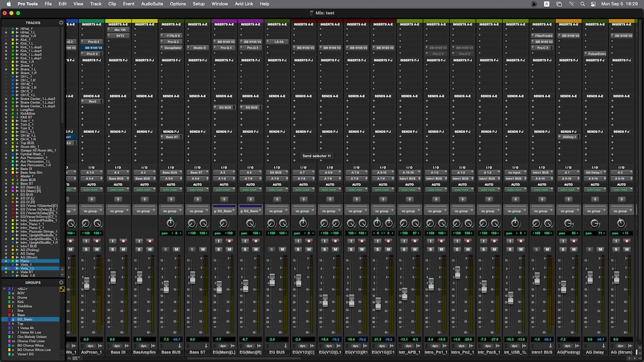Solo the AG (Strum) track
This screenshot has width=644, height=362.
[615, 249]
